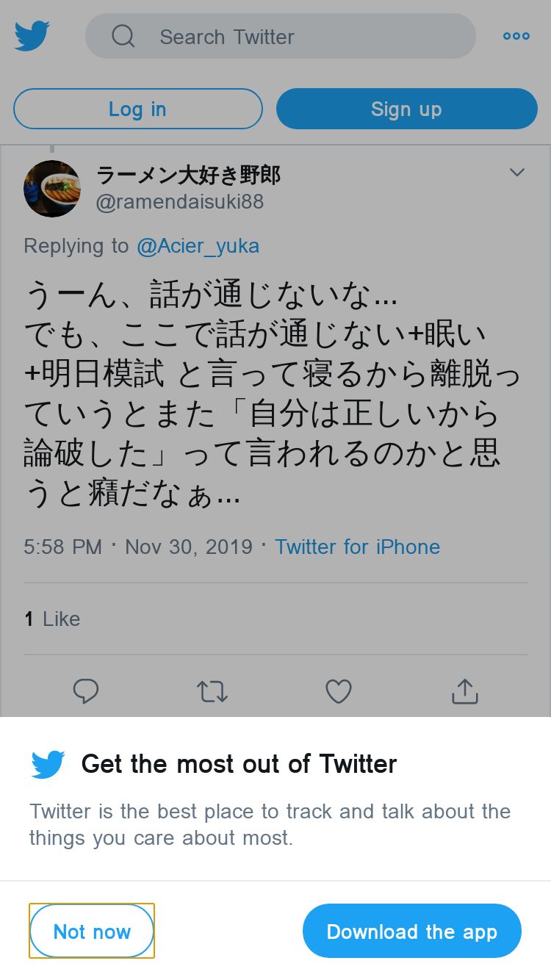This screenshot has width=551, height=980.
Task: Open the Twitter for iPhone link
Action: [357, 547]
